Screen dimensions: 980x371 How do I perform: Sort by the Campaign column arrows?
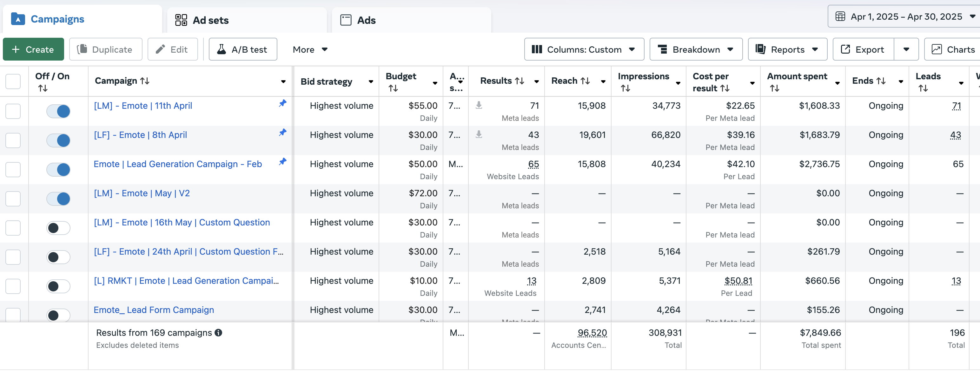pyautogui.click(x=145, y=81)
